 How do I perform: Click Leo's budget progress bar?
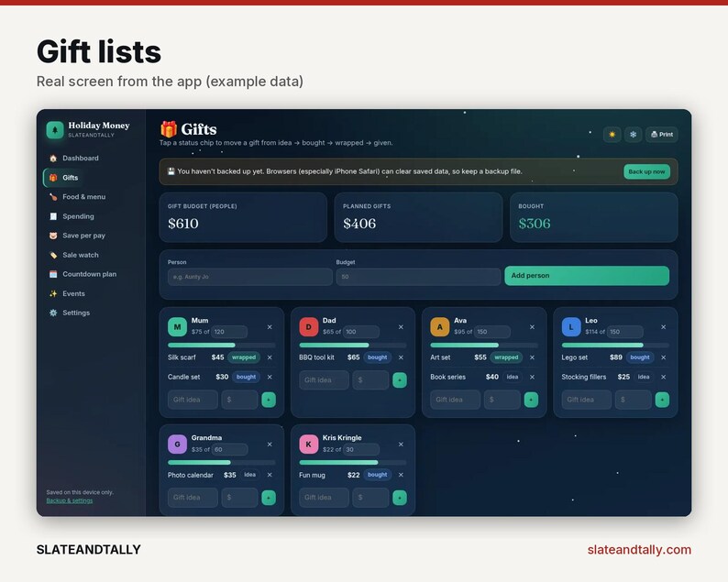(x=615, y=346)
